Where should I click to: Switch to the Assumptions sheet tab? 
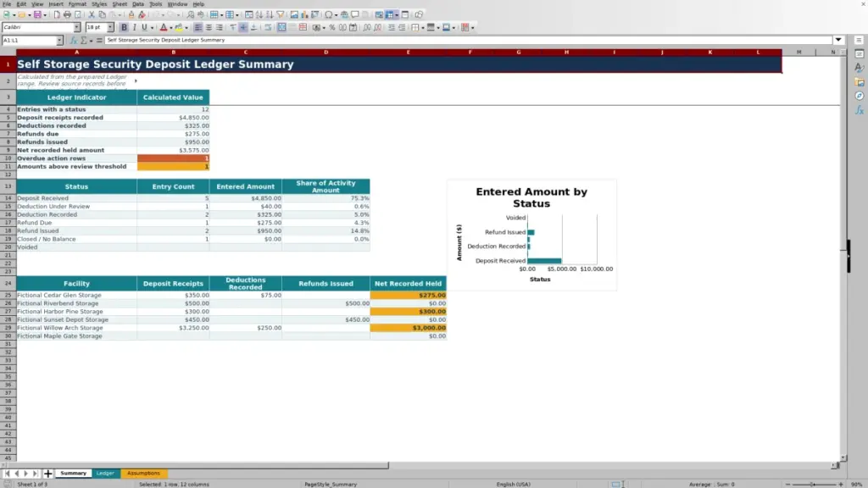[x=143, y=473]
